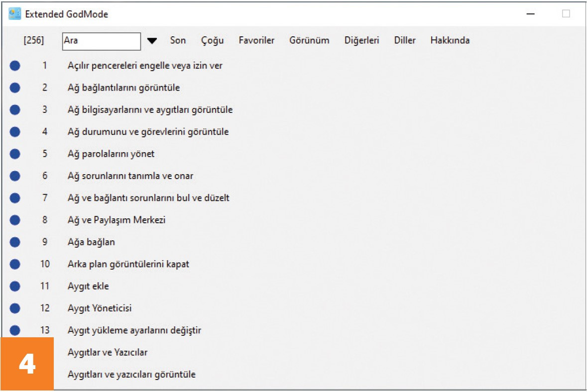Focus the Ara search field
Image resolution: width=587 pixels, height=392 pixels.
(102, 41)
